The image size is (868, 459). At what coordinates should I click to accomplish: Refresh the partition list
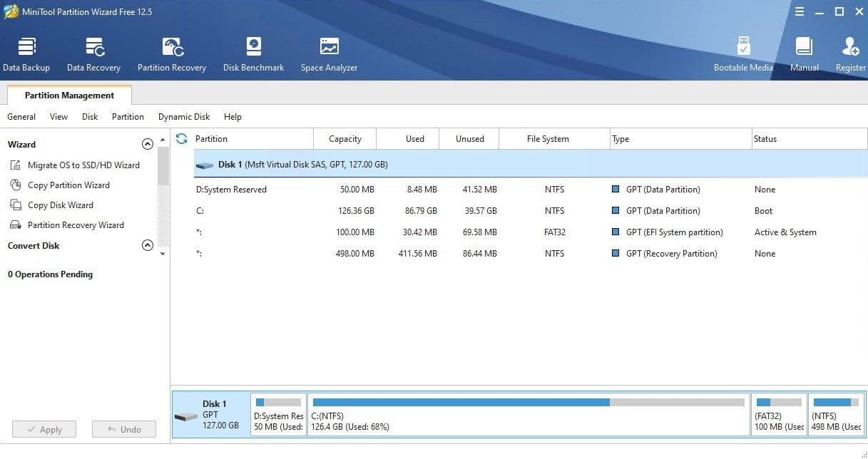(183, 138)
